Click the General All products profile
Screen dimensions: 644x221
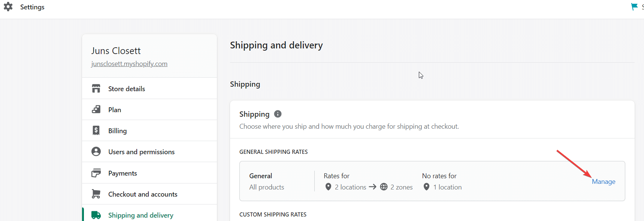(x=267, y=181)
